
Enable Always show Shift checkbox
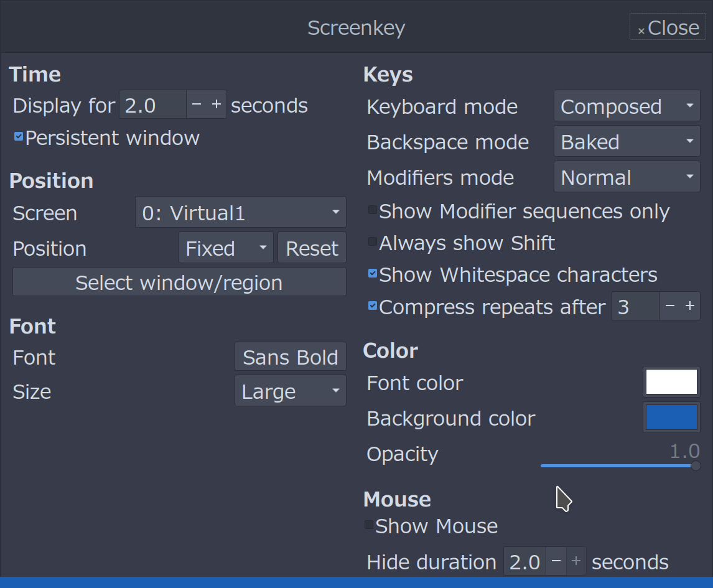[x=373, y=241]
